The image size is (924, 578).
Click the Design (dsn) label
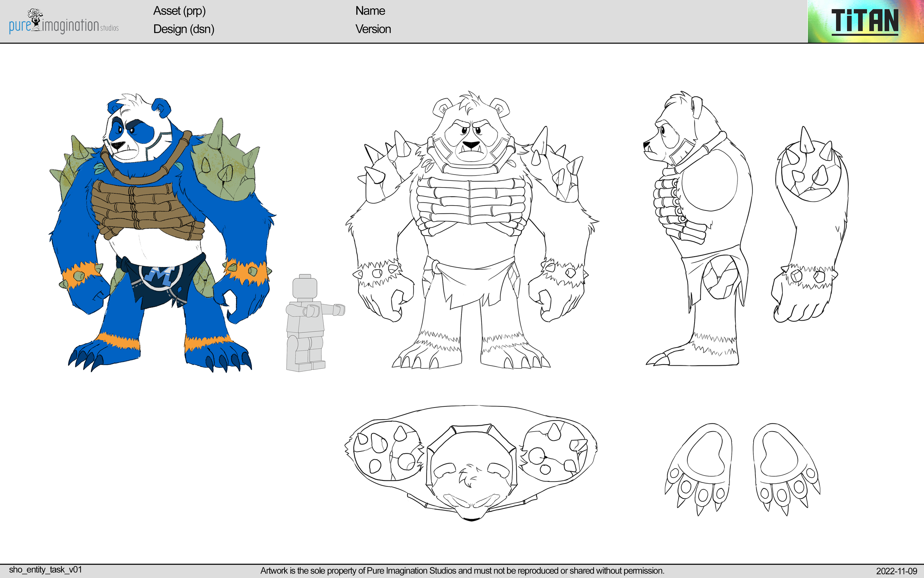[183, 30]
